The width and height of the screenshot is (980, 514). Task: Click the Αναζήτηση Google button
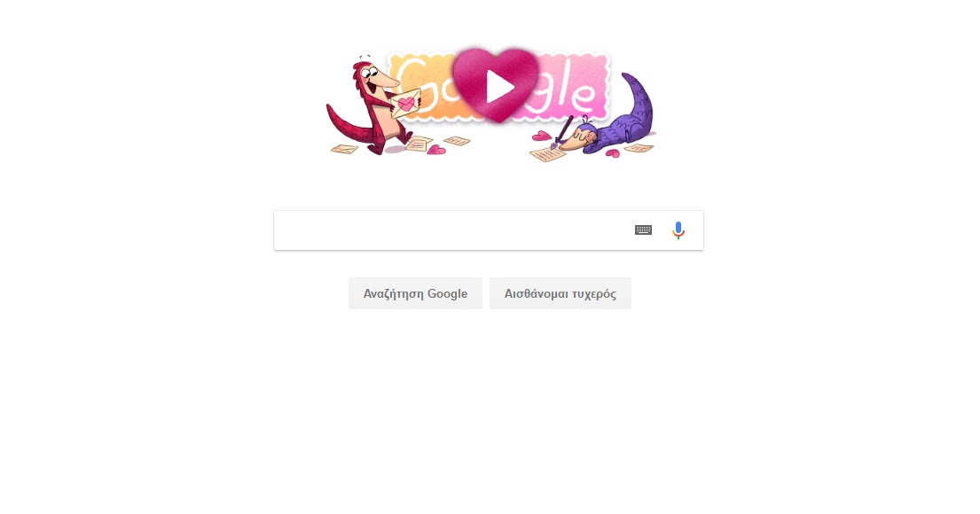click(x=415, y=293)
